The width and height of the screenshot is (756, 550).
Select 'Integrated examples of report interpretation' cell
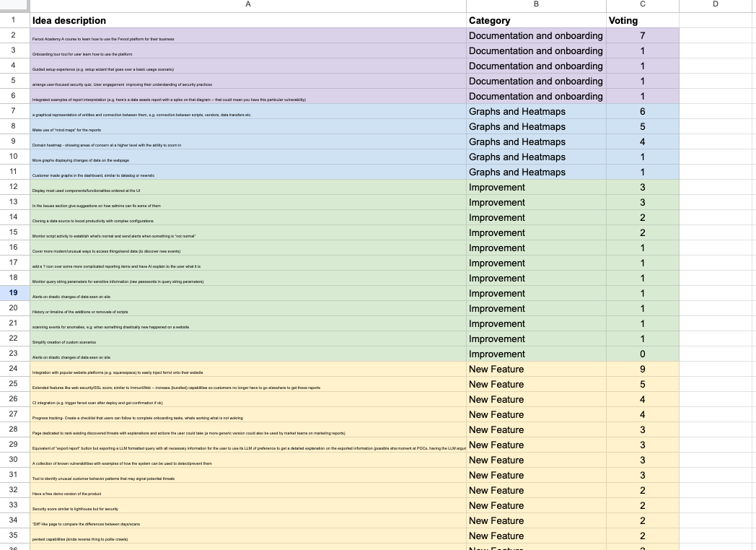tap(248, 96)
